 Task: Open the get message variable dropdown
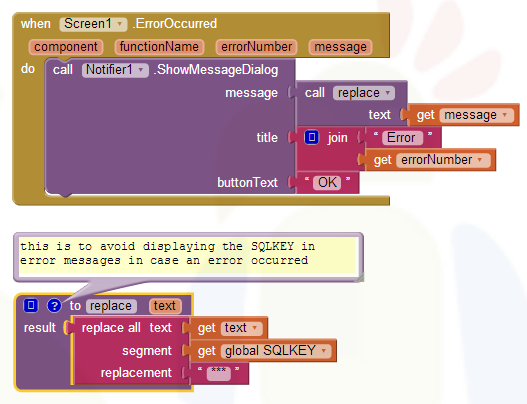point(477,115)
